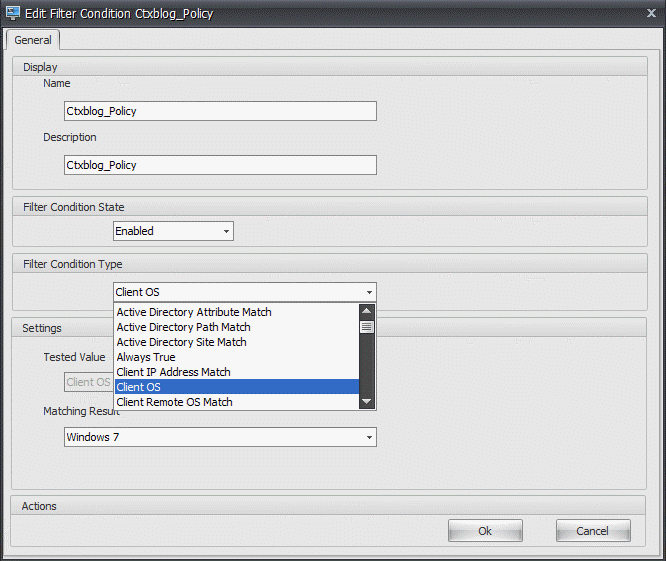The width and height of the screenshot is (666, 561).
Task: Open the Filter Condition State dropdown
Action: pyautogui.click(x=173, y=231)
